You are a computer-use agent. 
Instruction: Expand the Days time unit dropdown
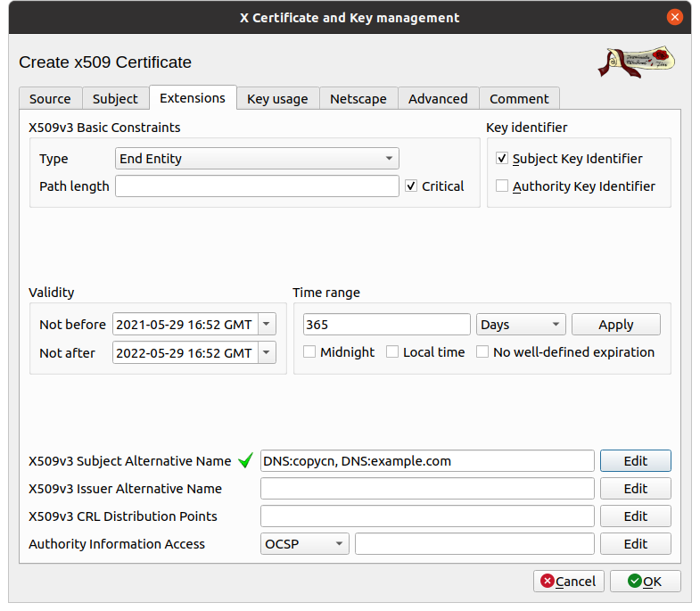coord(521,325)
